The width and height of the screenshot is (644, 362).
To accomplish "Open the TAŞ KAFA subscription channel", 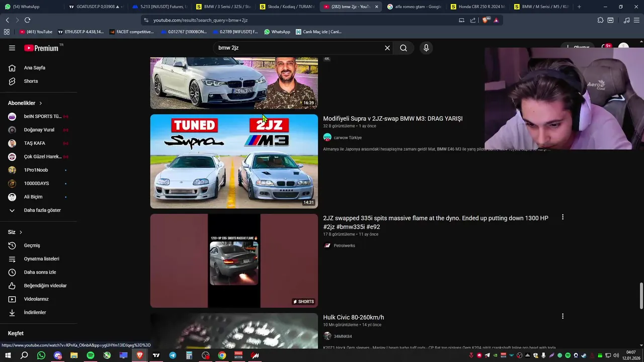I will [x=38, y=143].
